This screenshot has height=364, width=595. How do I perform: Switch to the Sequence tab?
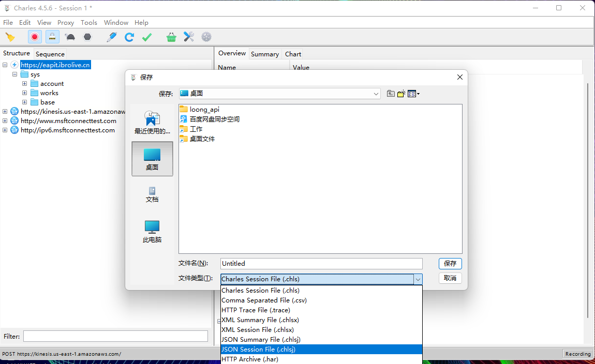pos(50,54)
